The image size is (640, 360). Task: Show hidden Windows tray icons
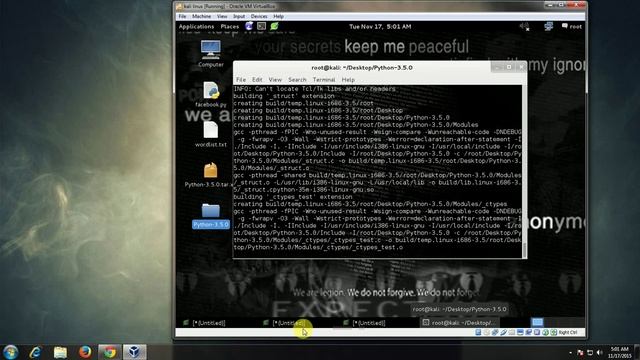pyautogui.click(x=570, y=353)
